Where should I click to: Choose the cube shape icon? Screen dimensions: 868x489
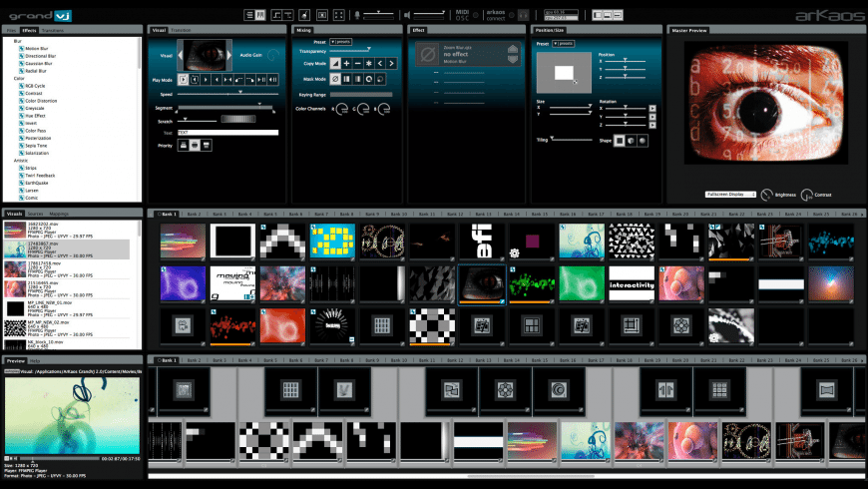click(632, 141)
